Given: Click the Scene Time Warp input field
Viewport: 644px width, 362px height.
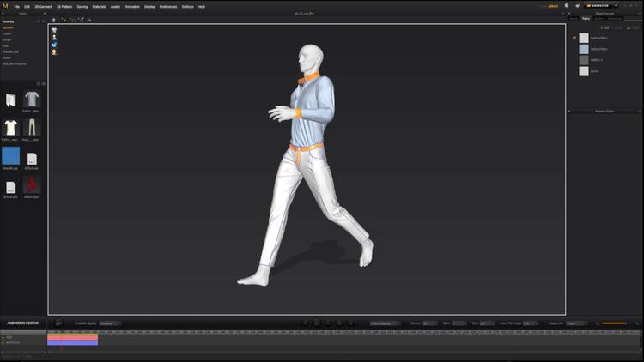Looking at the screenshot, I should point(530,323).
